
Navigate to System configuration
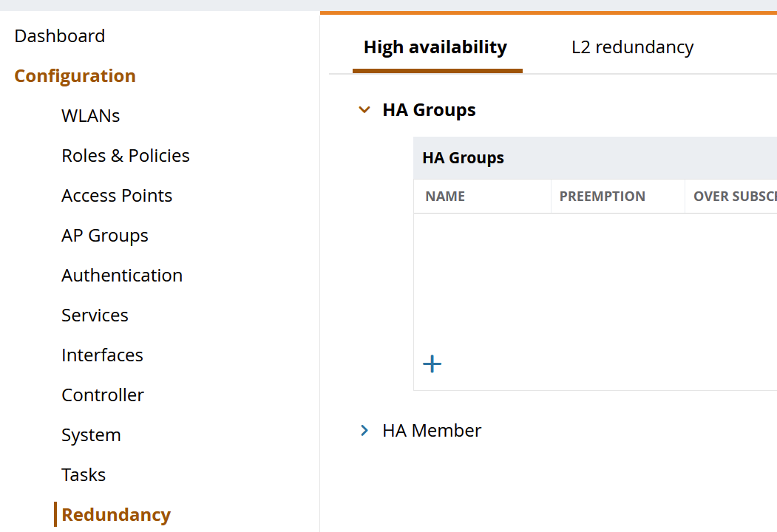tap(91, 434)
